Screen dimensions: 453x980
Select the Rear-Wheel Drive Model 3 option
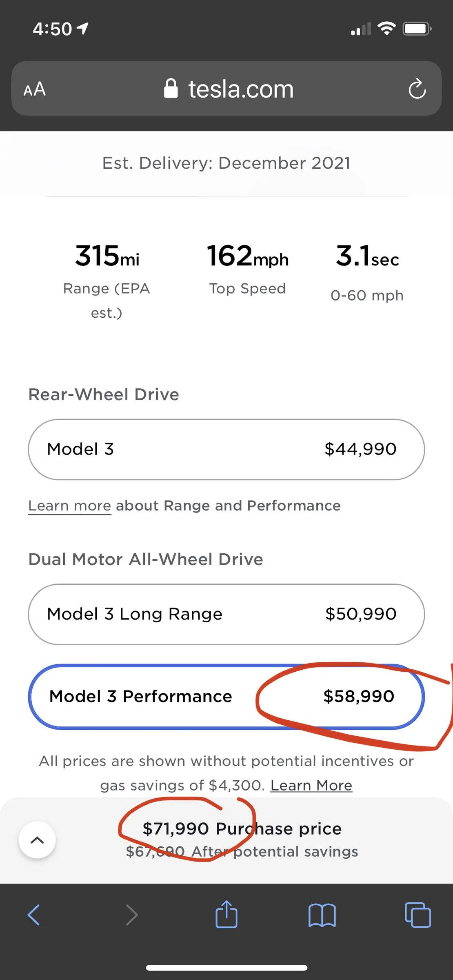(x=226, y=449)
